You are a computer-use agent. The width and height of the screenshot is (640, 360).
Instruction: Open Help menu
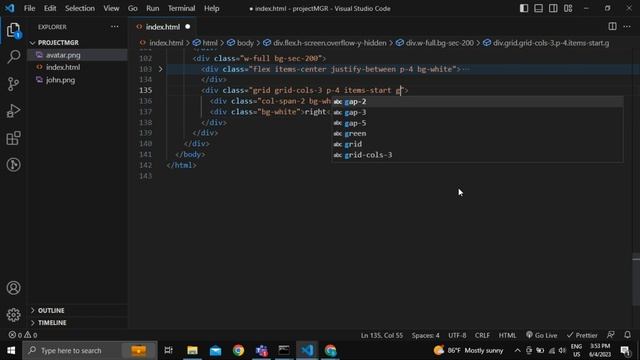[211, 8]
